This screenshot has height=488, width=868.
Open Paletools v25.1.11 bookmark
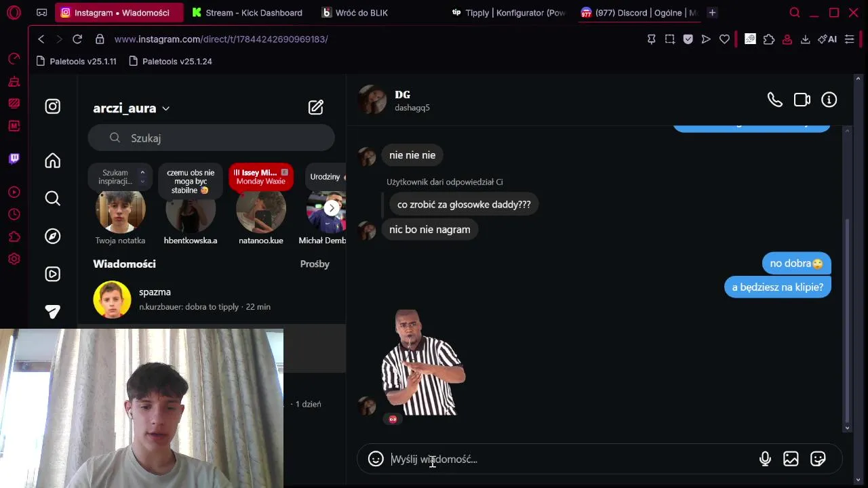pos(76,61)
